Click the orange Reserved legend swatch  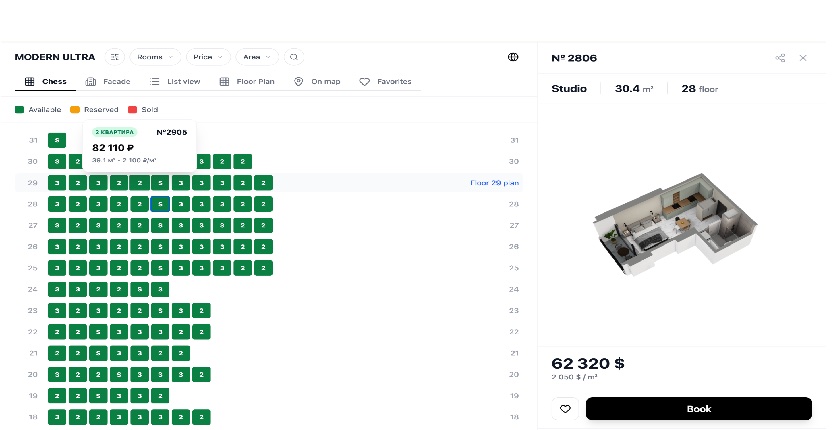pos(74,109)
